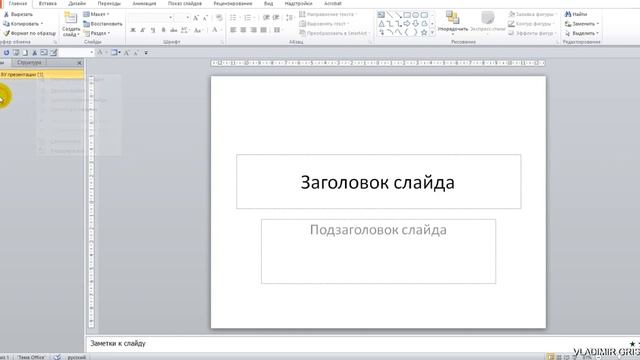Open the Раздел (Section) dropdown
This screenshot has height=360, width=640.
point(97,33)
